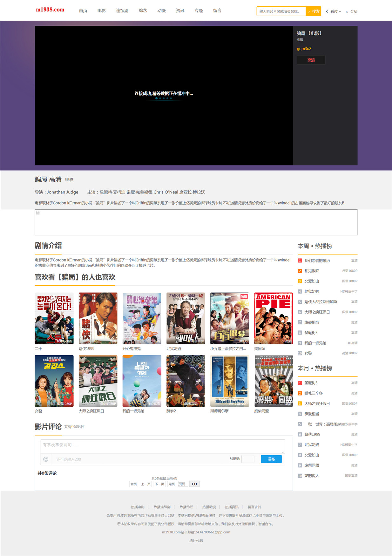Screen dimensions: 392x556
Task: Click the GO pagination button
Action: point(194,484)
